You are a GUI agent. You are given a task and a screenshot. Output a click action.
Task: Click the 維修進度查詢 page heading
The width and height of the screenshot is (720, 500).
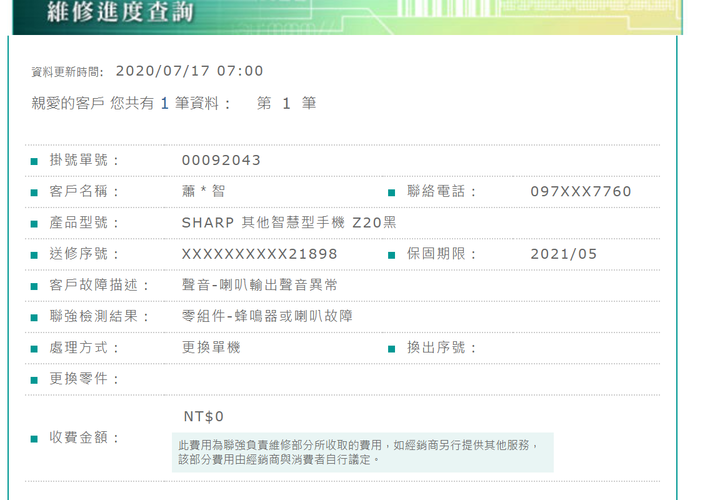pyautogui.click(x=120, y=12)
